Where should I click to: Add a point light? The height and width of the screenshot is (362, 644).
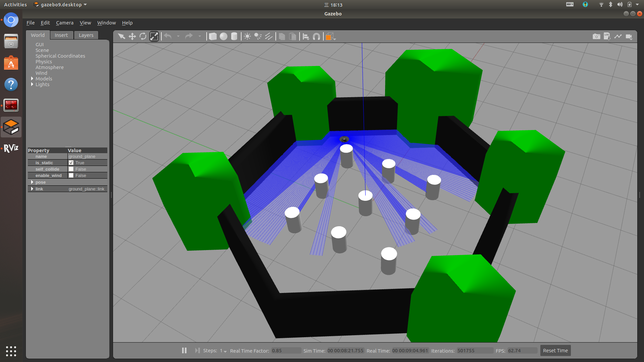tap(247, 36)
